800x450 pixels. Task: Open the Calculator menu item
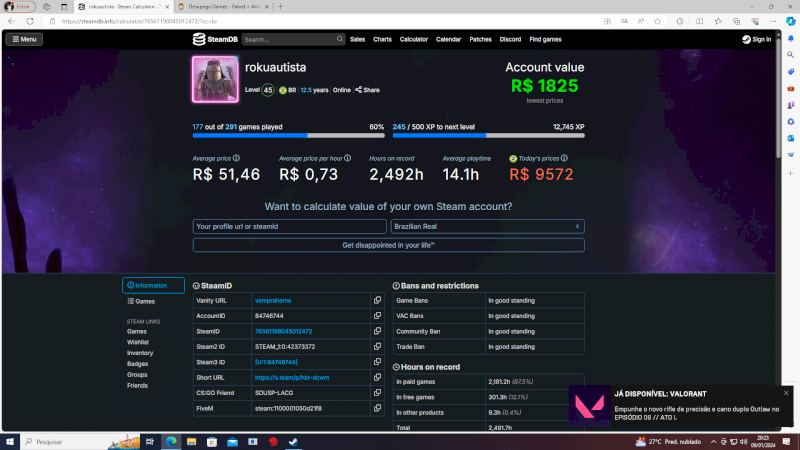point(413,39)
